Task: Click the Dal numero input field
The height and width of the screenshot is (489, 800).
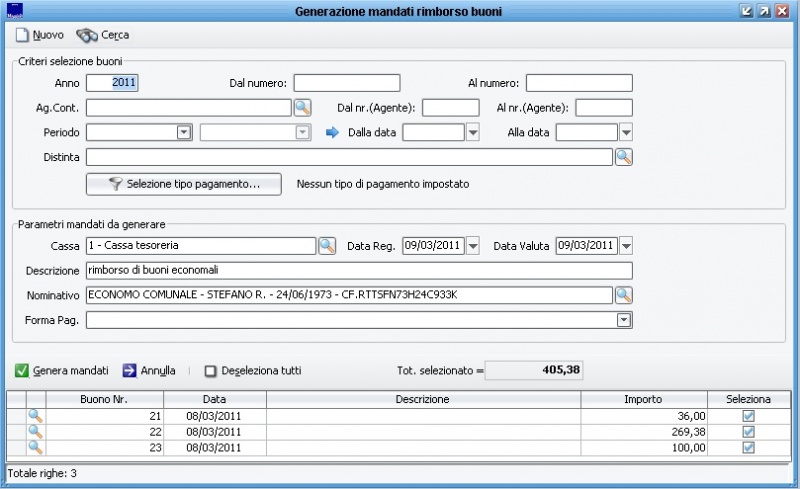Action: tap(347, 83)
